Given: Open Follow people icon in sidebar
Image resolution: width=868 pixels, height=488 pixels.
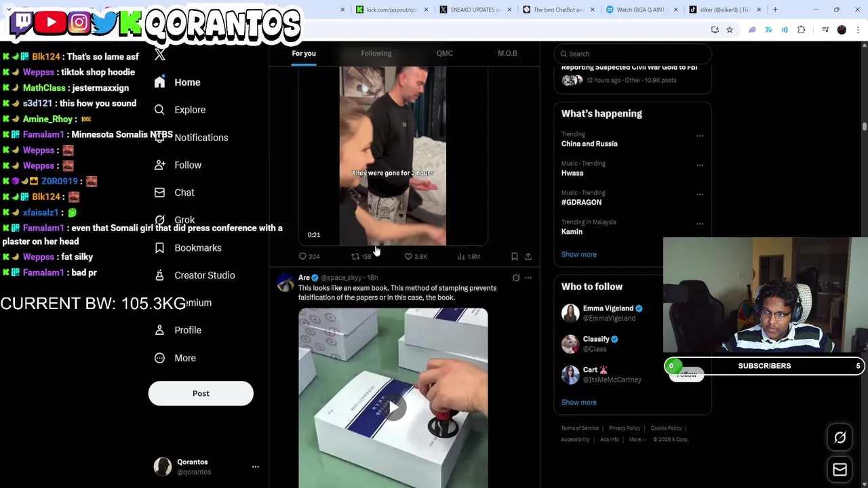Looking at the screenshot, I should click(x=159, y=165).
